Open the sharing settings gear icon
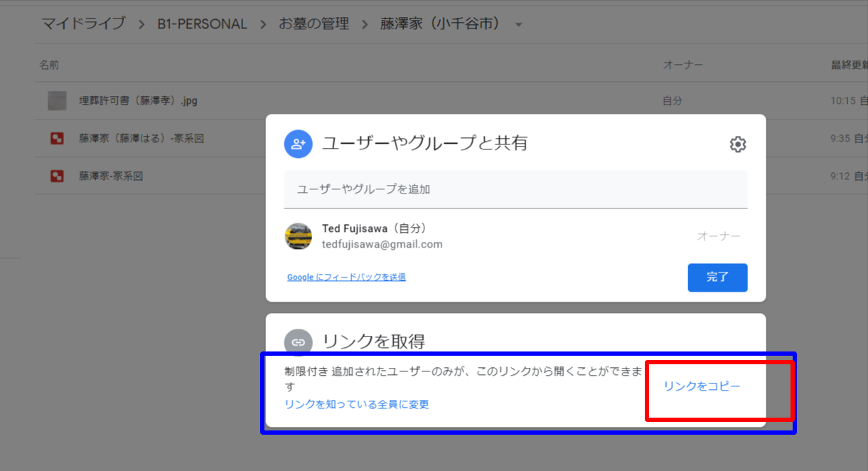Viewport: 868px width, 471px height. click(738, 144)
